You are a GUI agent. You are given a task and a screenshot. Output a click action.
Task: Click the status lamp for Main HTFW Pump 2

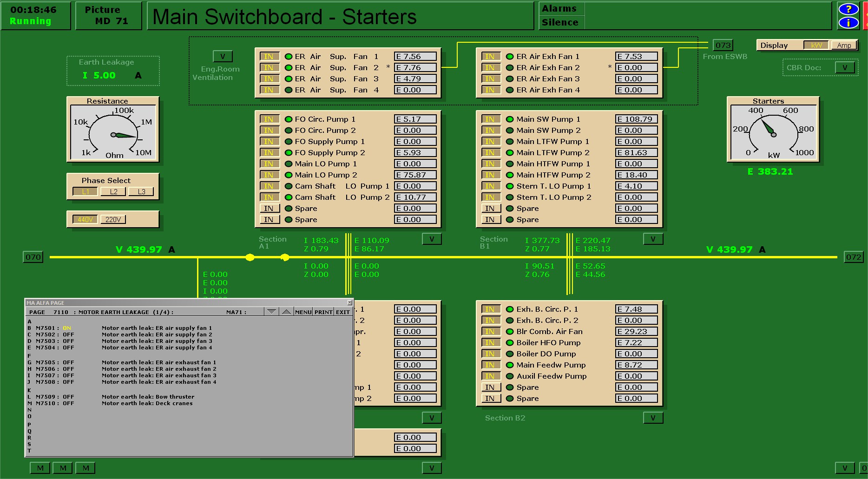click(510, 175)
